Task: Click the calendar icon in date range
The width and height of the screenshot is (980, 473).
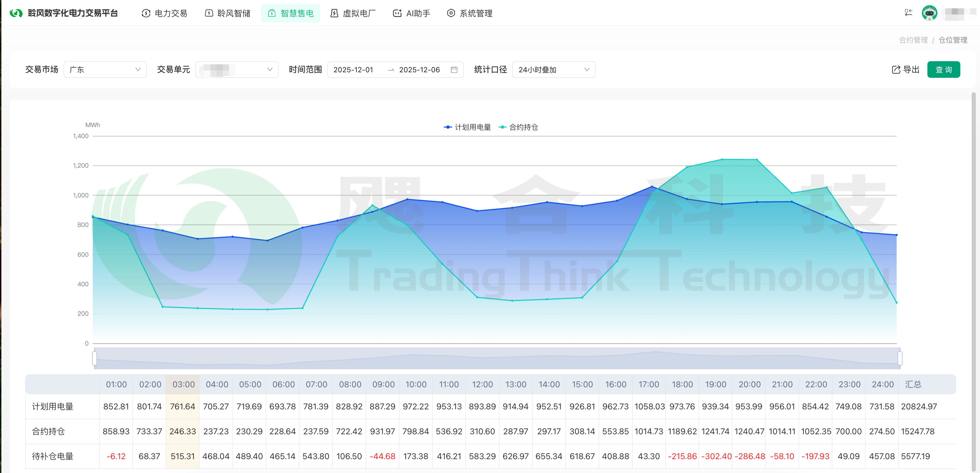Action: click(454, 69)
